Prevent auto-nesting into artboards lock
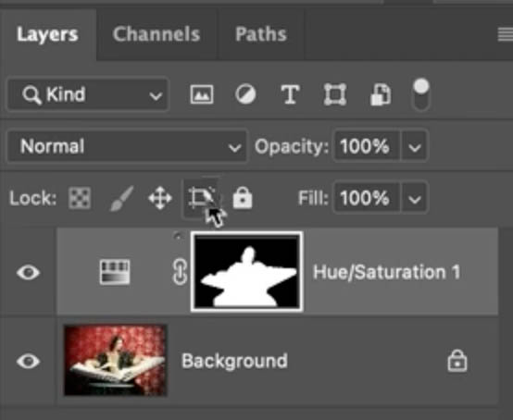 (x=202, y=197)
